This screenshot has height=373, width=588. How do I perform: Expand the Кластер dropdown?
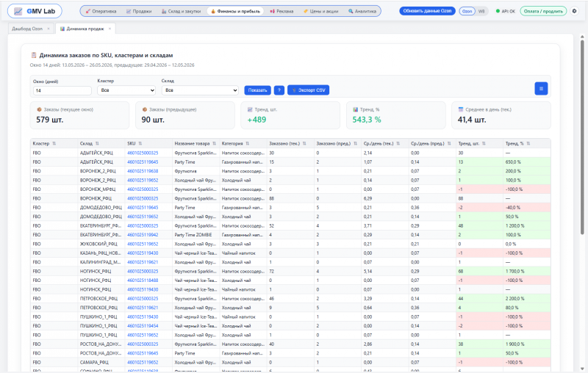click(x=126, y=90)
